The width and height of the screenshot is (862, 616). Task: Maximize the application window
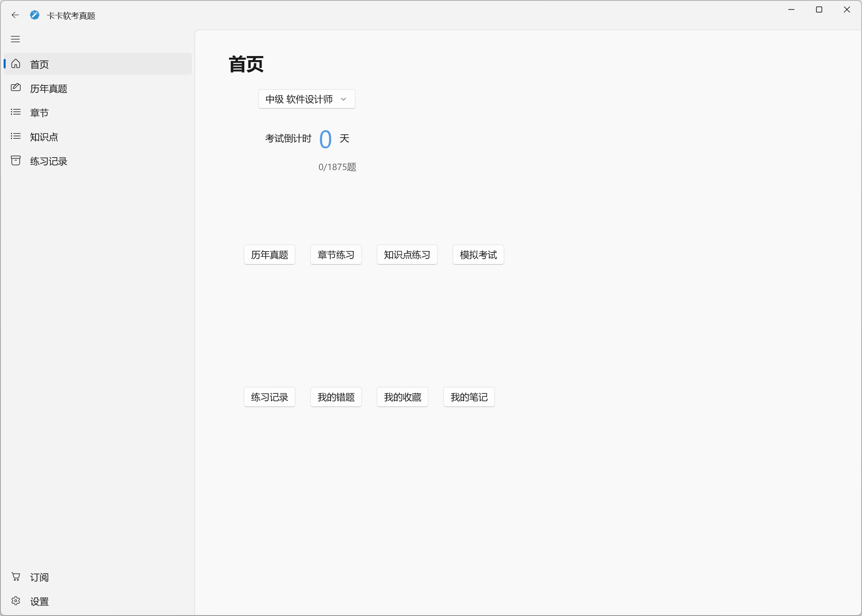(819, 10)
